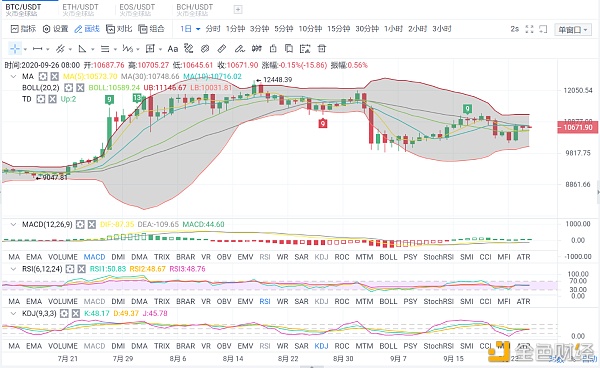Switch to 1小时 interval
This screenshot has height=368, width=600.
[x=393, y=29]
